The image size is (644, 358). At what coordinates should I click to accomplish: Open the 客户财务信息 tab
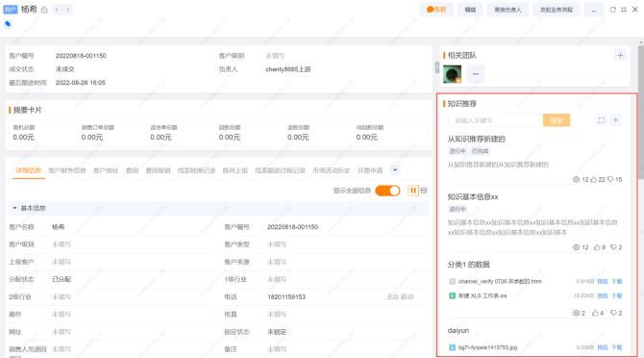click(67, 170)
